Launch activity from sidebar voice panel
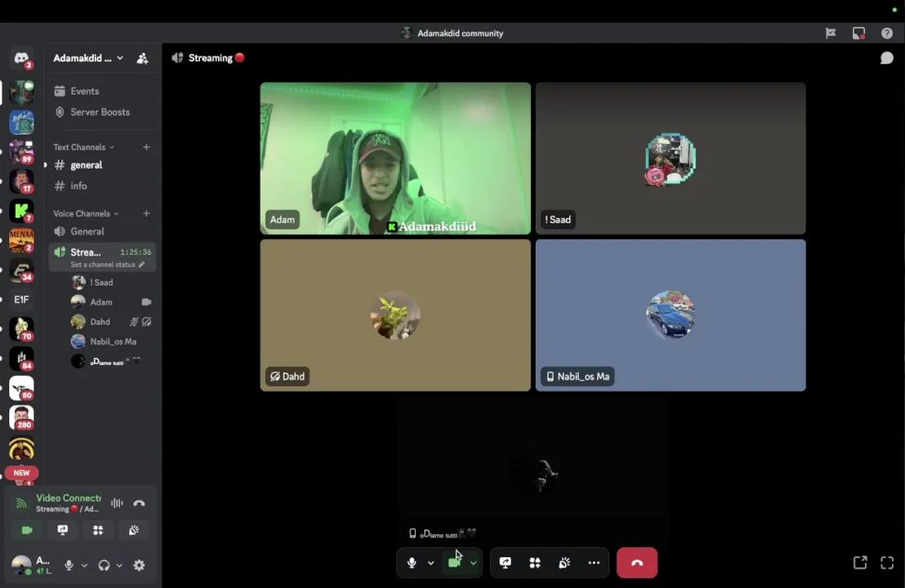This screenshot has width=905, height=588. point(98,530)
